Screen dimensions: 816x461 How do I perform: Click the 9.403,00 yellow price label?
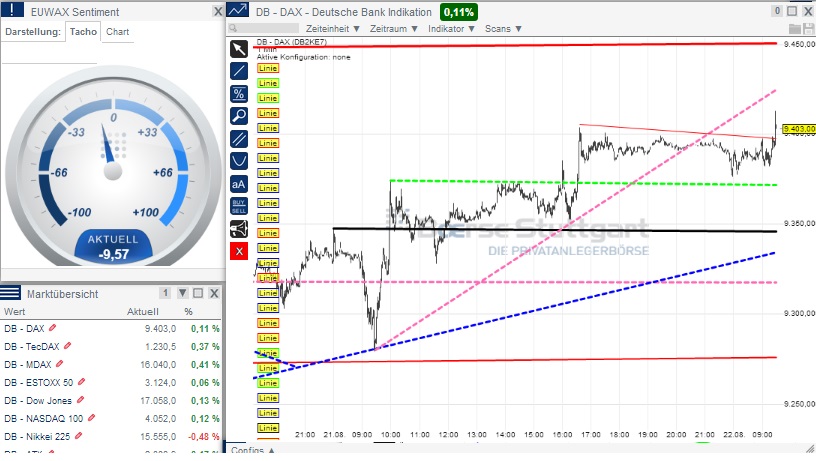pyautogui.click(x=798, y=129)
